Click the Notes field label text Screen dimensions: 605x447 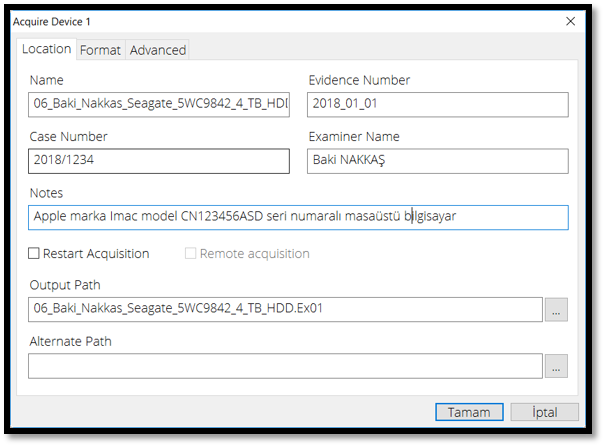(47, 192)
